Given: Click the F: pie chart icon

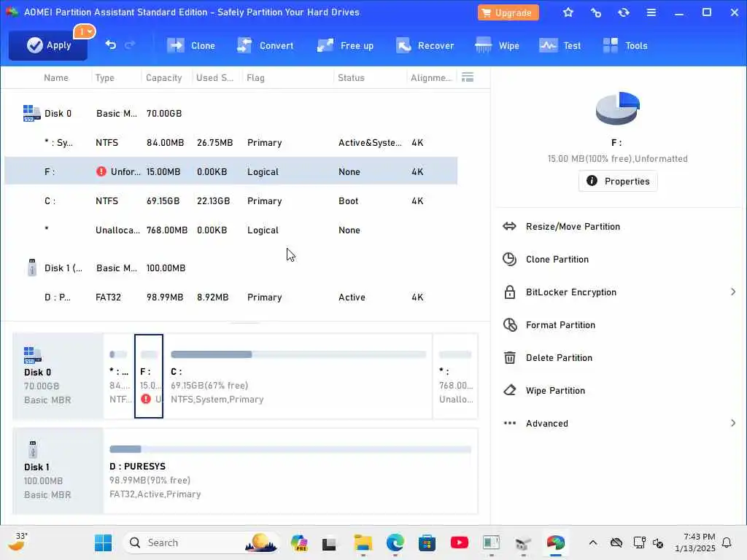Looking at the screenshot, I should (x=618, y=108).
